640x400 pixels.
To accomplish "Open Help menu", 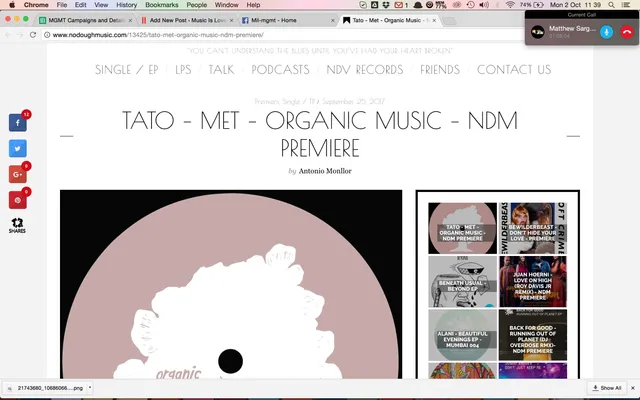I will coord(253,5).
